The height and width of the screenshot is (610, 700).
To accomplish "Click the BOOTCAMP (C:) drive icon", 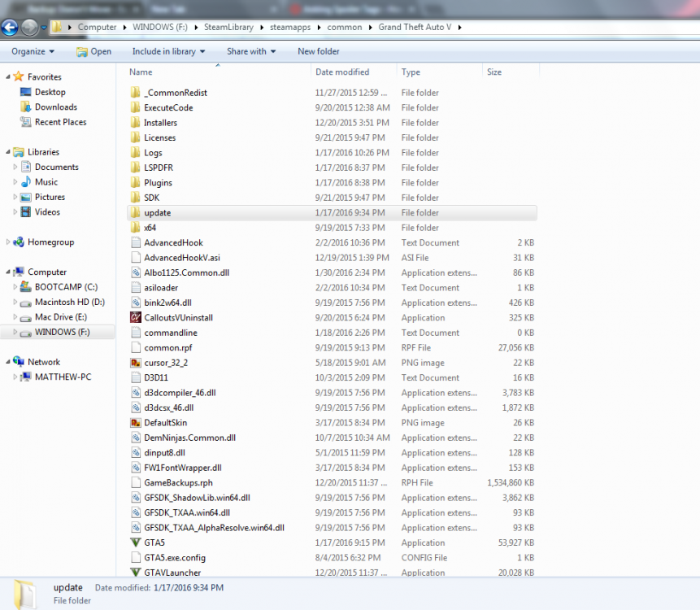I will tap(26, 286).
